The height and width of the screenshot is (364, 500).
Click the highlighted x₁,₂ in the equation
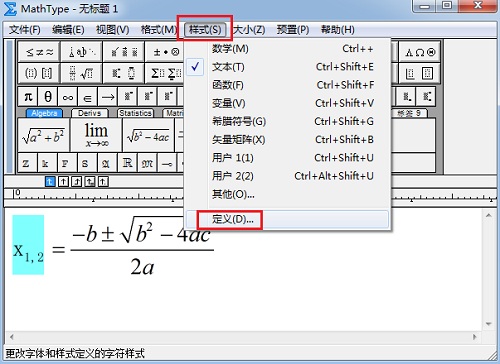[x=28, y=245]
